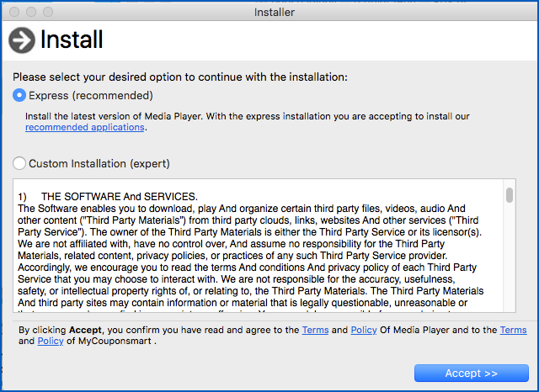Close the Installer window
This screenshot has height=392, width=539.
pos(16,12)
